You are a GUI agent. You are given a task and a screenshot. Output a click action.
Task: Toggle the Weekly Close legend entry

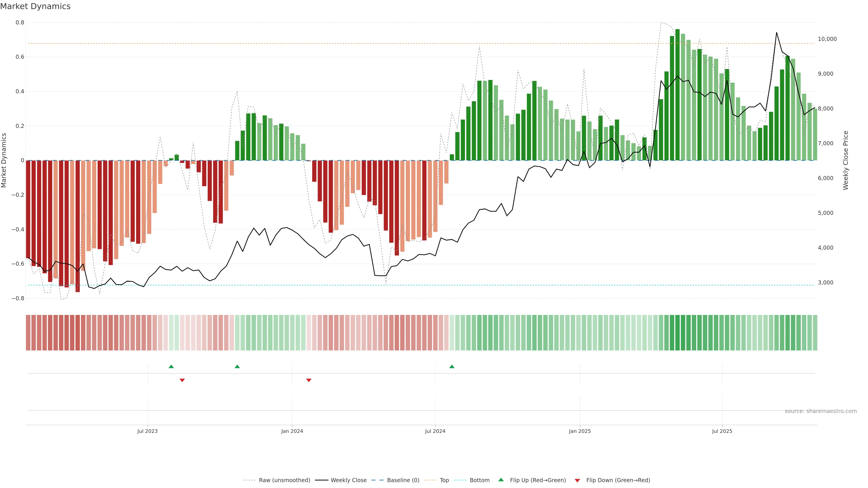pos(348,480)
